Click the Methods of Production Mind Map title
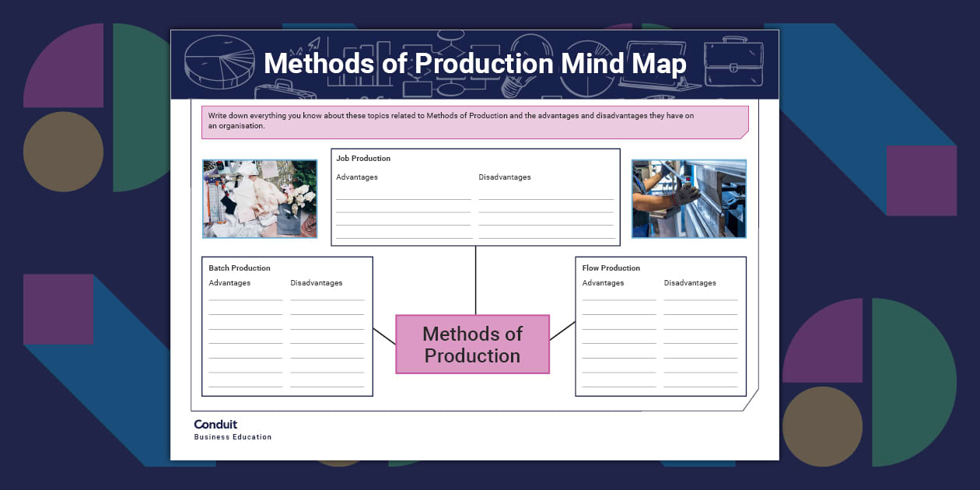This screenshot has width=980, height=490. coord(474,64)
